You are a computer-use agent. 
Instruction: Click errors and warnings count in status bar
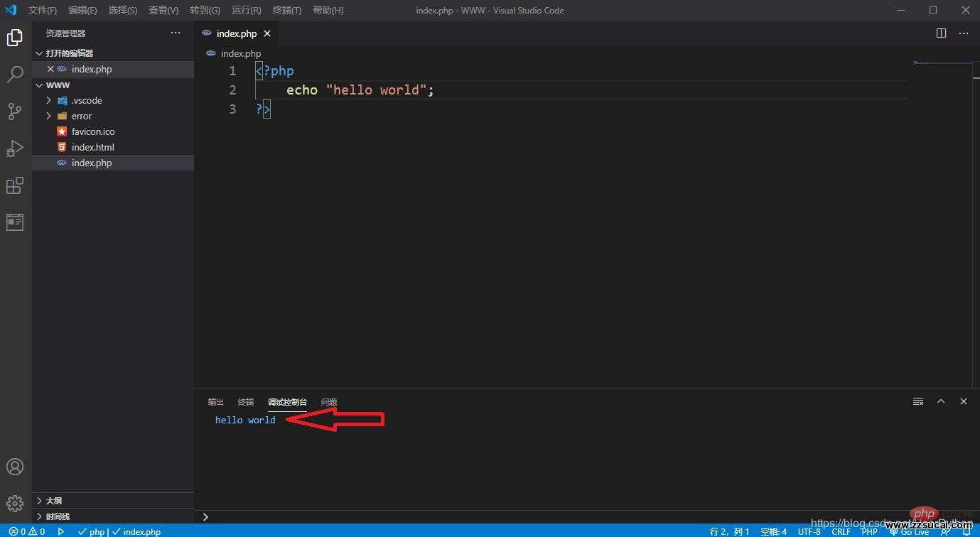click(x=27, y=531)
